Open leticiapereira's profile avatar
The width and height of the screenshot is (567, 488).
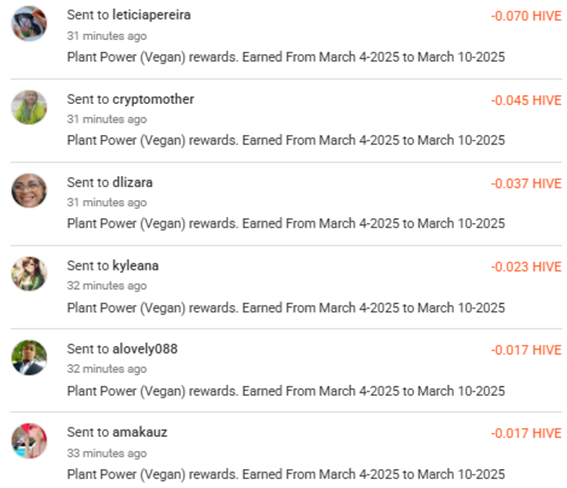point(29,24)
